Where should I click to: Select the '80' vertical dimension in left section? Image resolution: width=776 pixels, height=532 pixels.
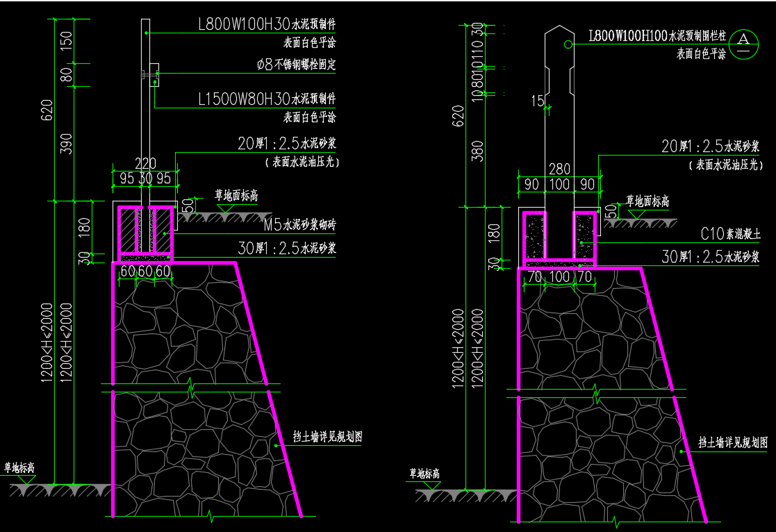[66, 75]
